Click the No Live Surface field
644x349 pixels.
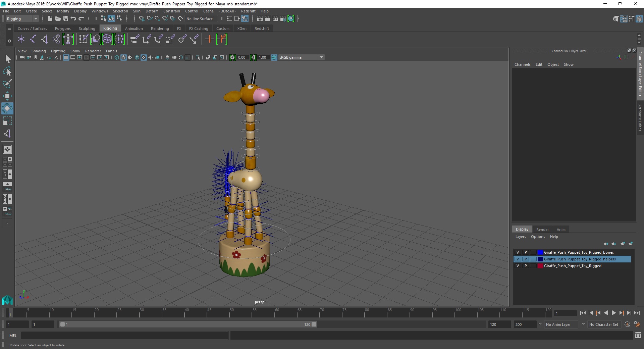201,19
